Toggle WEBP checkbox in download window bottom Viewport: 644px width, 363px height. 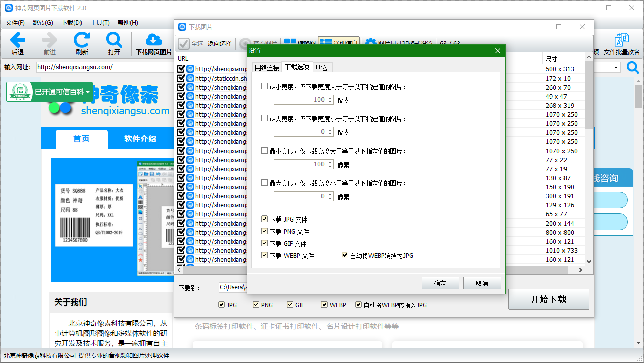[x=324, y=305]
